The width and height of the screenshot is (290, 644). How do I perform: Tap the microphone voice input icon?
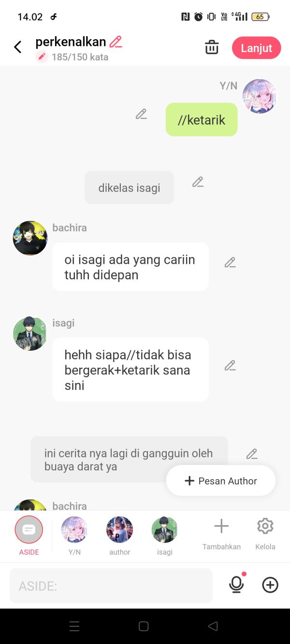[236, 585]
